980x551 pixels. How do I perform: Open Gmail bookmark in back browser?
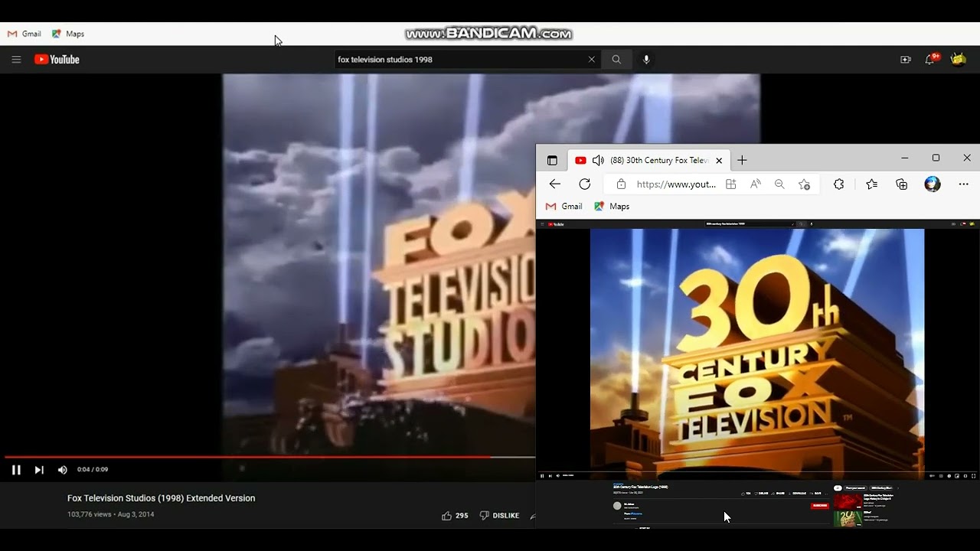pos(24,34)
